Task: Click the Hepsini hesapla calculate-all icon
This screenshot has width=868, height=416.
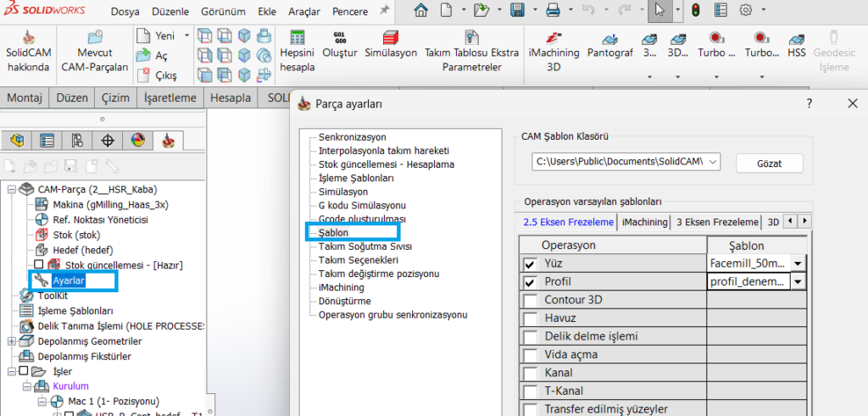Action: (297, 39)
